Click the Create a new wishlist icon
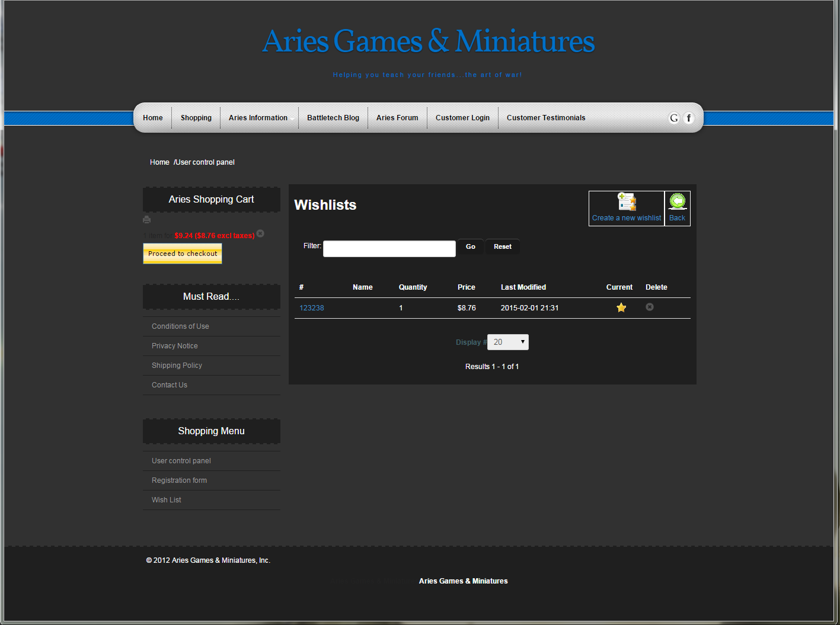The width and height of the screenshot is (840, 625). click(627, 201)
